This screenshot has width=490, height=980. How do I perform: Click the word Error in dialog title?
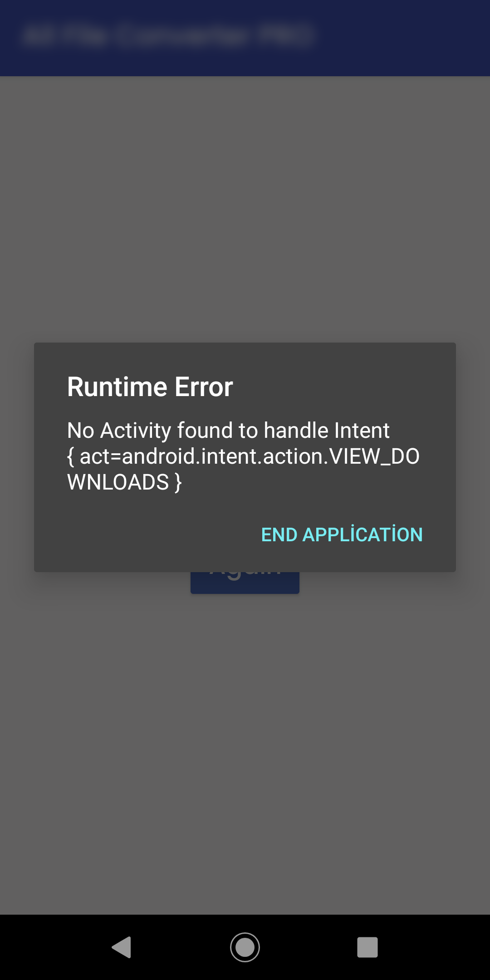204,387
